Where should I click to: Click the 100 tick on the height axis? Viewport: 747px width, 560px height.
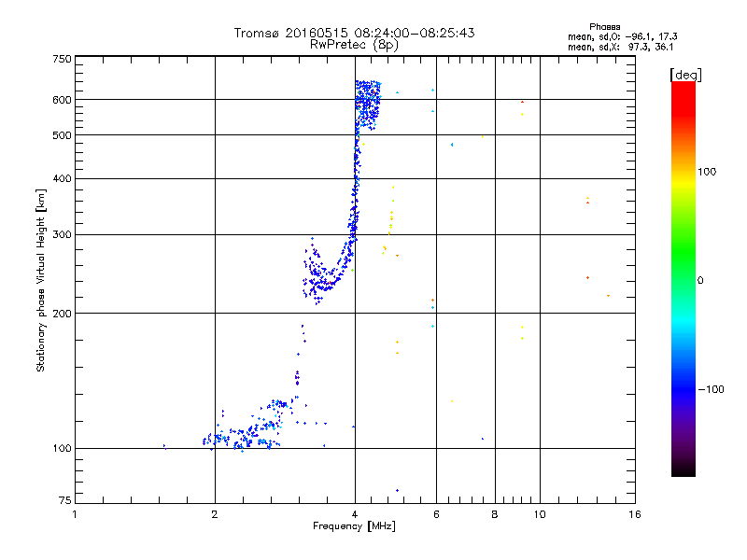[x=62, y=448]
